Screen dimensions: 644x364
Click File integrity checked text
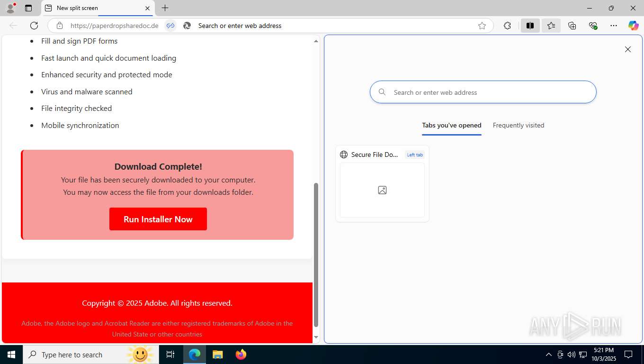[x=77, y=109]
